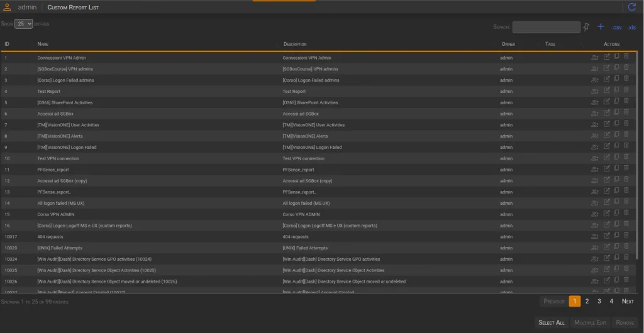The height and width of the screenshot is (333, 644).
Task: Sort the table by Name column
Action: point(43,44)
